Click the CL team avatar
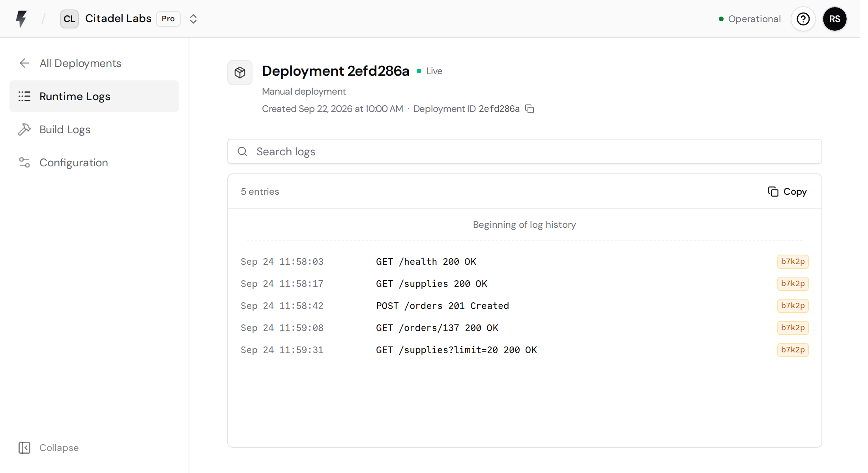The width and height of the screenshot is (868, 473). (69, 19)
